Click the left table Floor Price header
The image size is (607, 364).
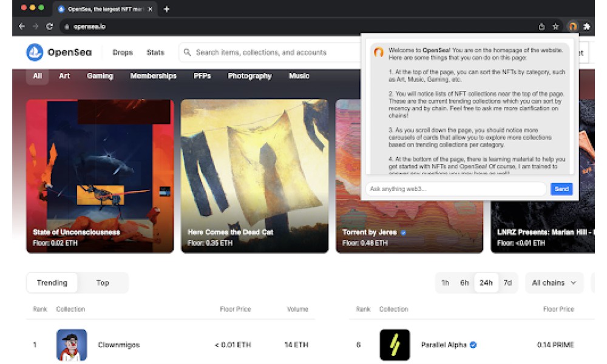point(236,309)
